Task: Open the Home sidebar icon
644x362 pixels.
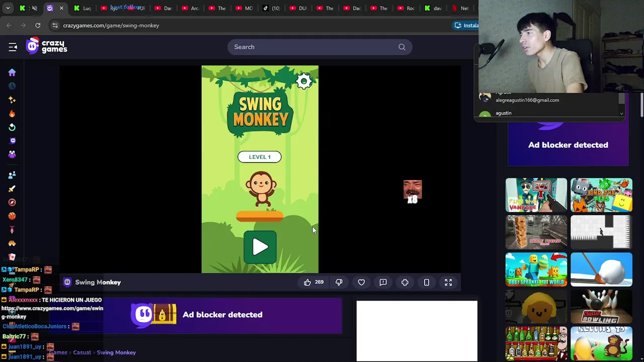Action: coord(12,72)
